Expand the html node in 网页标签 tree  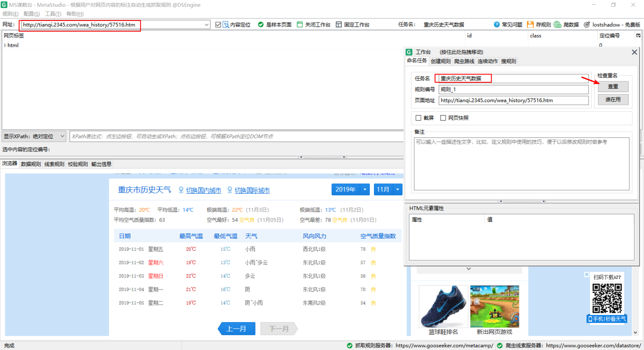[5, 45]
